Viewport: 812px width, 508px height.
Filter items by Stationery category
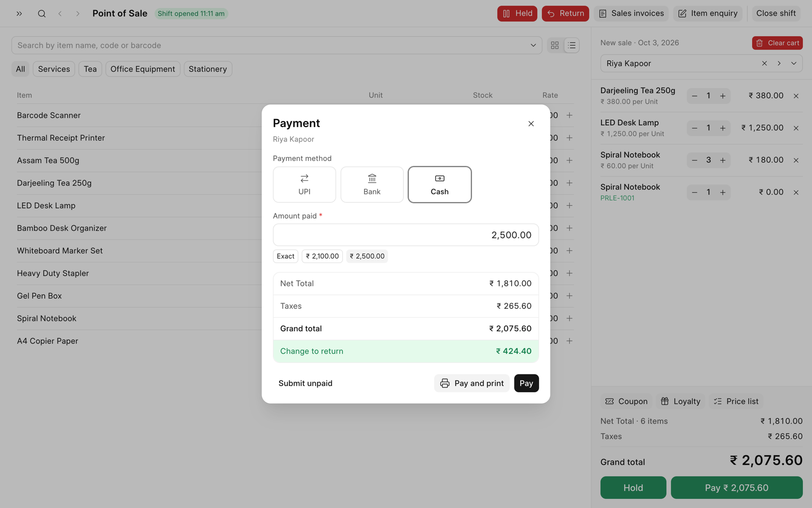tap(208, 69)
